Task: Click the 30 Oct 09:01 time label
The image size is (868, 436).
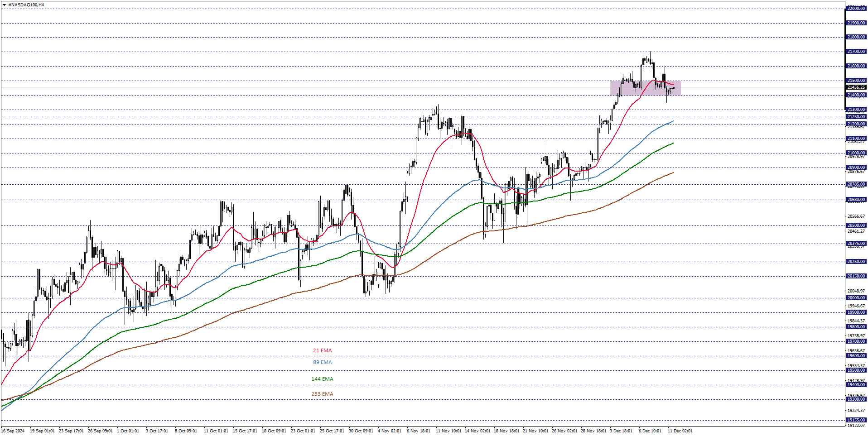Action: pyautogui.click(x=361, y=431)
